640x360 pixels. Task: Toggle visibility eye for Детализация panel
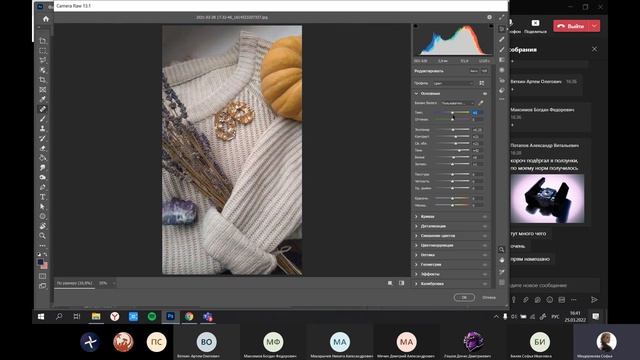click(485, 226)
